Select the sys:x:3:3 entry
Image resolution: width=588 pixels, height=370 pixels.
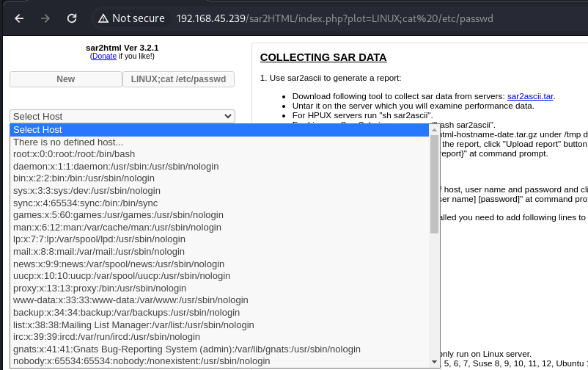pos(220,191)
